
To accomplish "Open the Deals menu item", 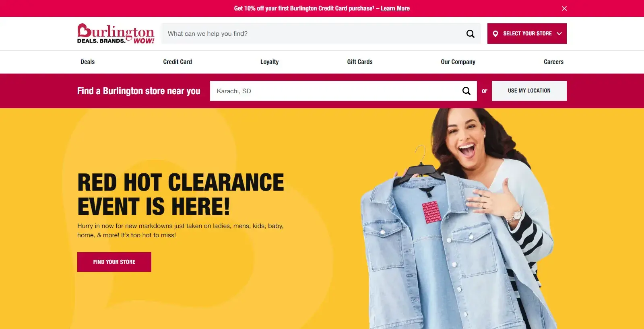I will click(x=87, y=62).
